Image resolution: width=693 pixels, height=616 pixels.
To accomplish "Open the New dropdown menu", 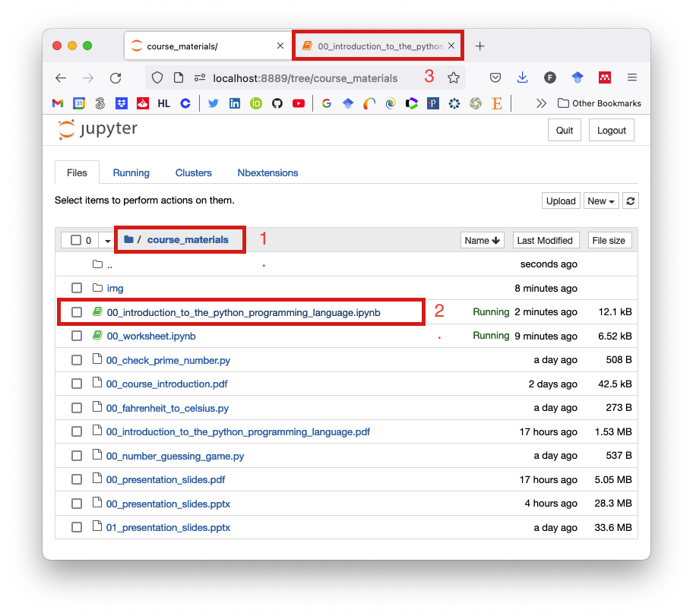I will (x=600, y=201).
